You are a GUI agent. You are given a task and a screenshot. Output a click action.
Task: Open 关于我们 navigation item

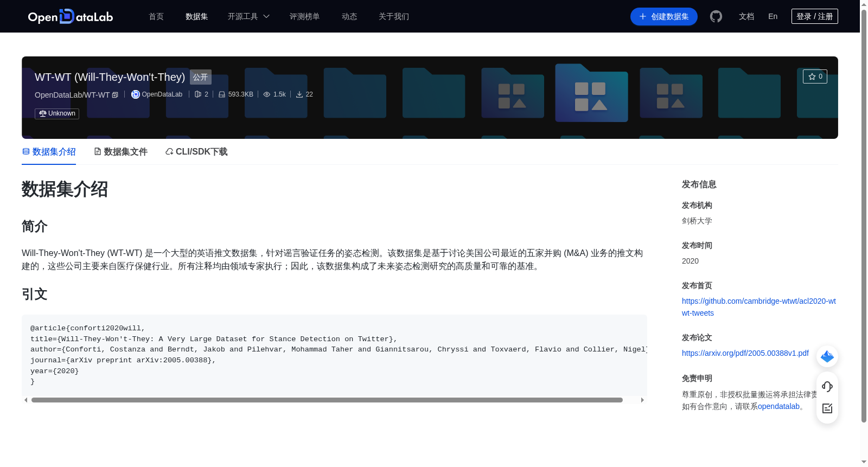(x=394, y=17)
